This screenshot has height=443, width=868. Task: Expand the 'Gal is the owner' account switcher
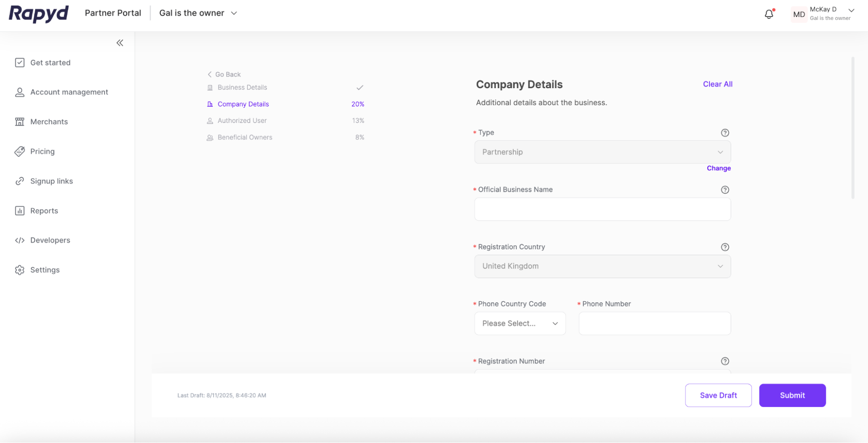[198, 13]
